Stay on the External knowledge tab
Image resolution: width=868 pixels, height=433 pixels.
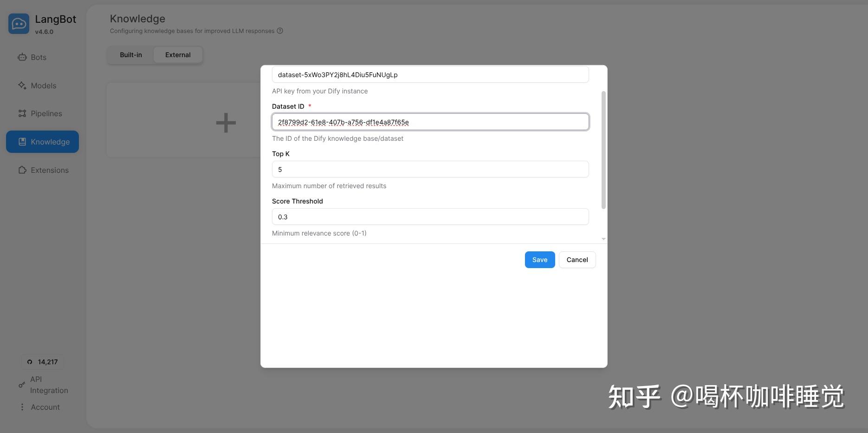[177, 54]
